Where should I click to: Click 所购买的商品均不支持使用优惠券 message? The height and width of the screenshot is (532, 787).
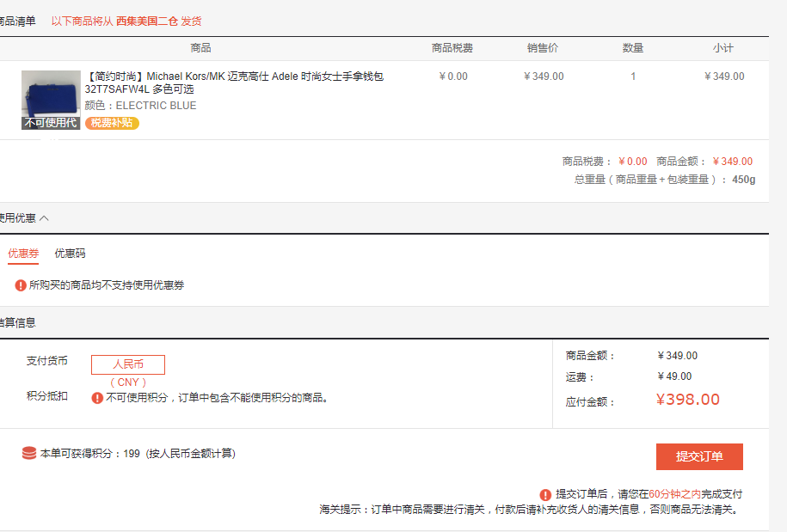107,285
